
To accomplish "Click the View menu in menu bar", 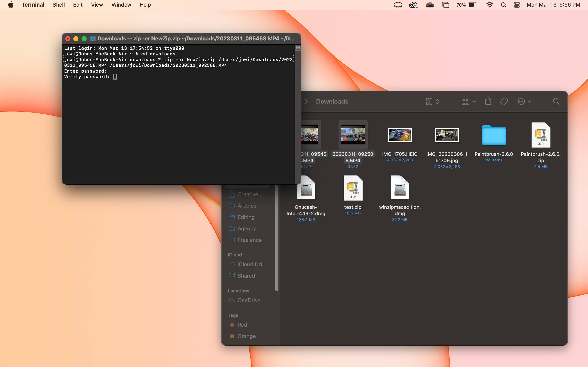I will pos(97,5).
